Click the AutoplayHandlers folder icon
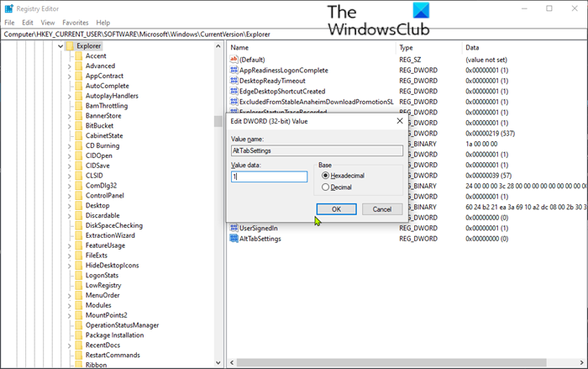This screenshot has width=588, height=369. click(x=78, y=96)
